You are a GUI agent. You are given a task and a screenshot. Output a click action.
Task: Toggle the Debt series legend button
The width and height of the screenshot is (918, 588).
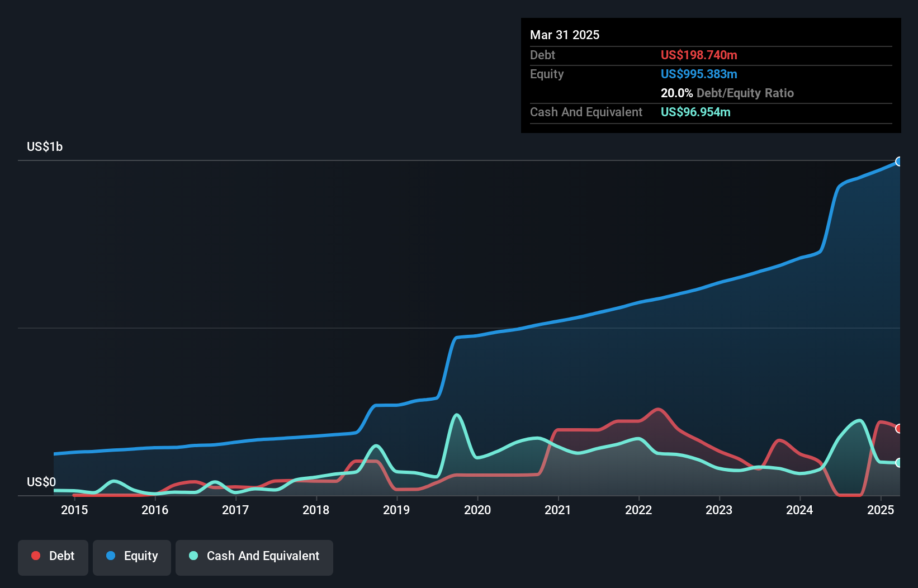tap(53, 557)
